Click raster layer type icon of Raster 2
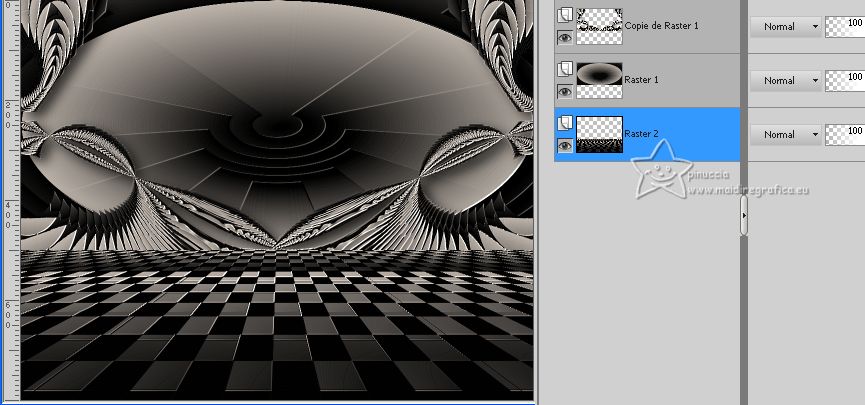This screenshot has height=405, width=865. click(x=564, y=124)
